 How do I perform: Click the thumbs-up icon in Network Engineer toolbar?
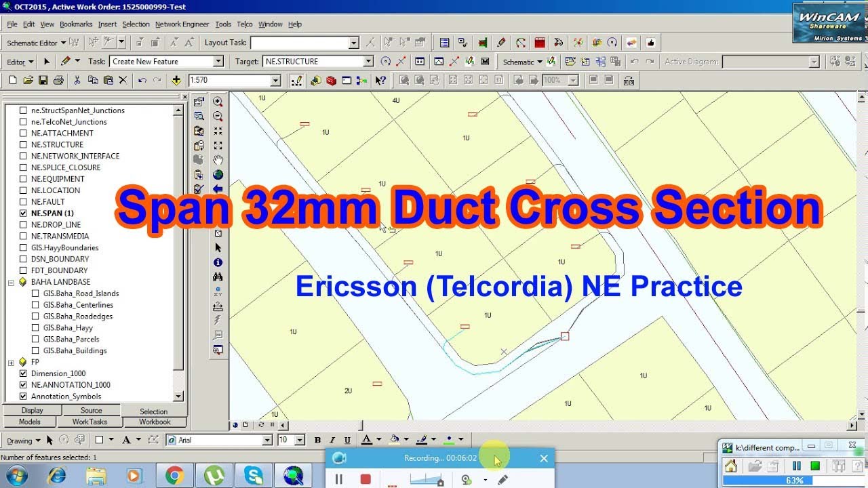click(x=651, y=42)
